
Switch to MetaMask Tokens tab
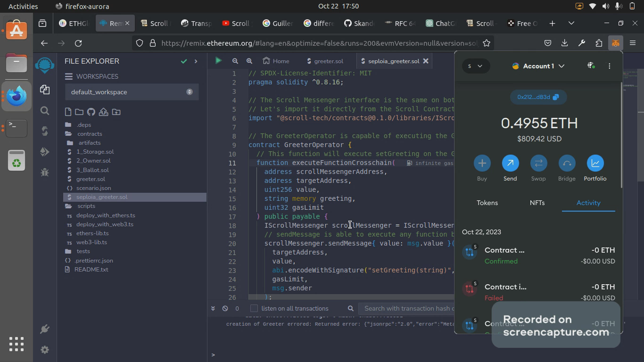[487, 203]
